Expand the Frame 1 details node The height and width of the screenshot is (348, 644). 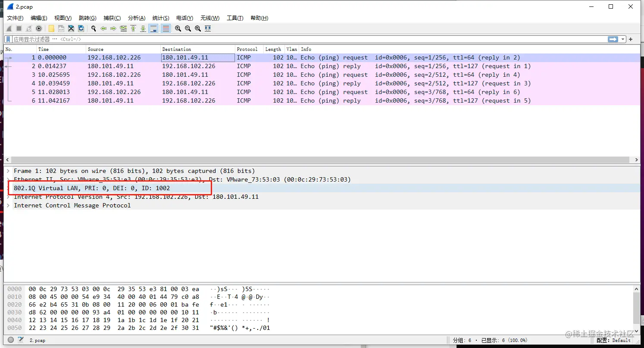pos(8,171)
